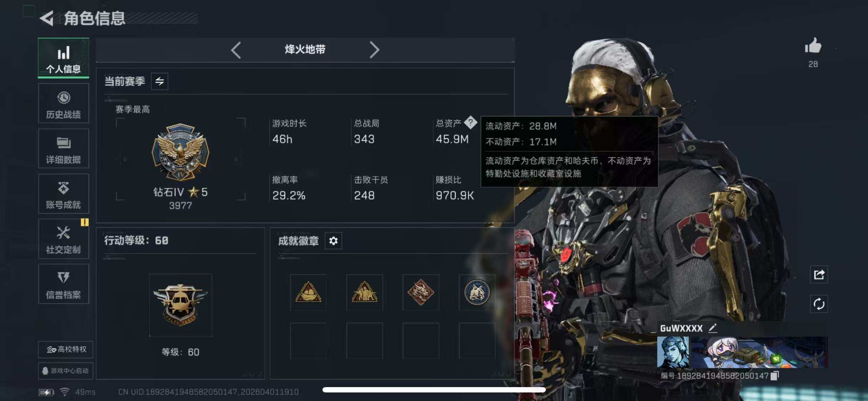
Task: Open the 详细数据 tab
Action: (x=63, y=149)
